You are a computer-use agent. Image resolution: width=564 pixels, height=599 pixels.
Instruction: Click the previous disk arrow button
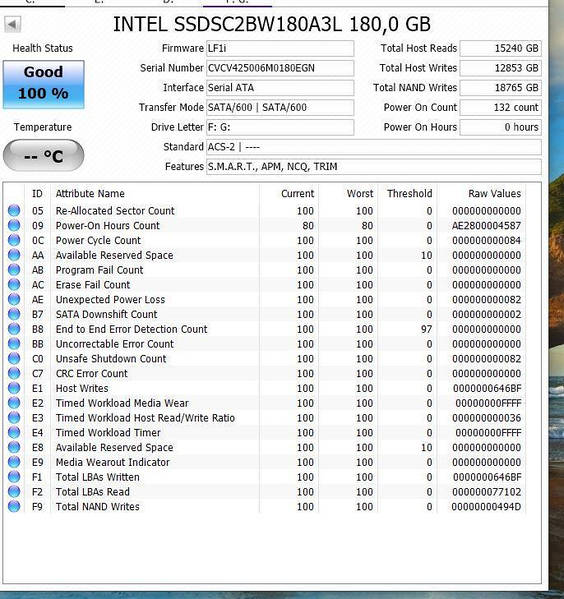[x=13, y=25]
